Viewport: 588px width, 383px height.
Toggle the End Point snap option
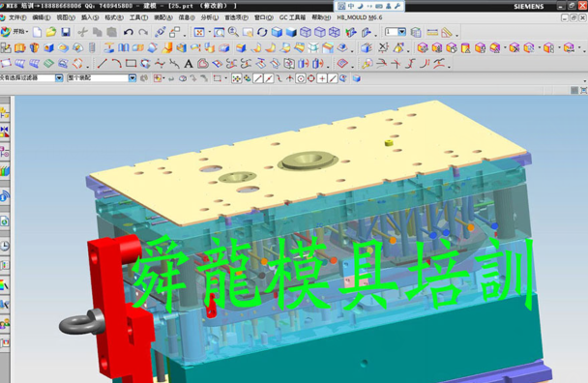tap(258, 78)
